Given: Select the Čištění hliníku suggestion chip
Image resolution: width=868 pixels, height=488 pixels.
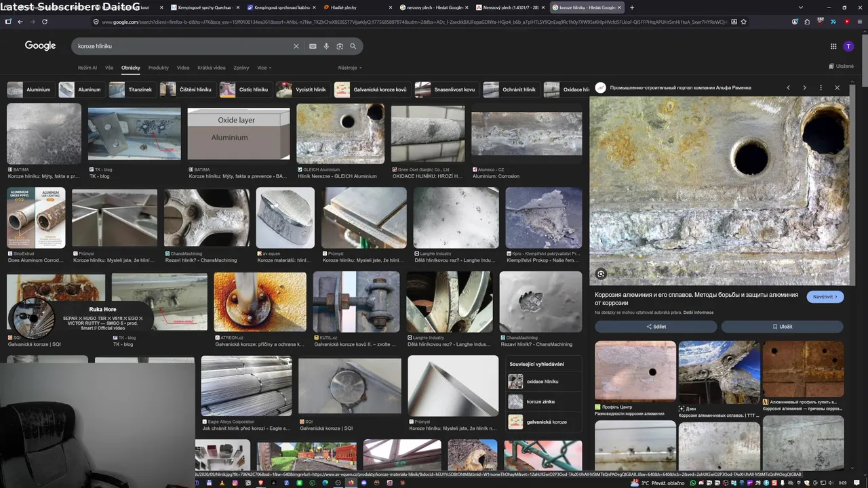Looking at the screenshot, I should coord(188,89).
